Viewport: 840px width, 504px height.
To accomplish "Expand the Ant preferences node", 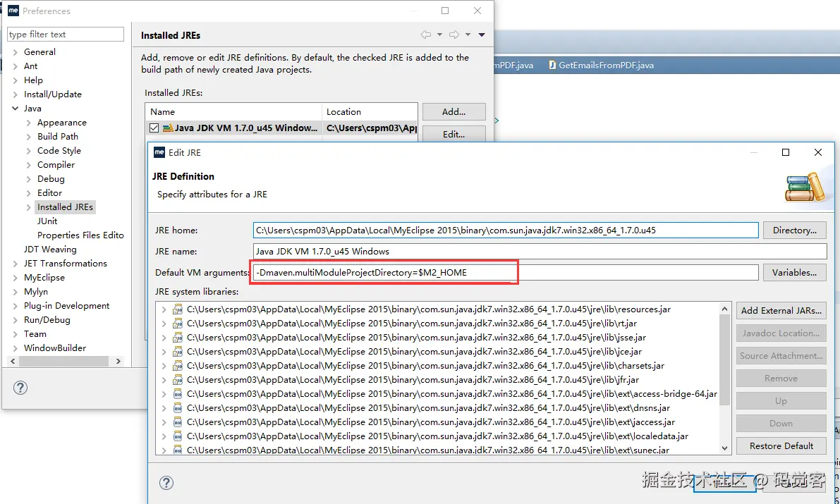I will tap(15, 66).
